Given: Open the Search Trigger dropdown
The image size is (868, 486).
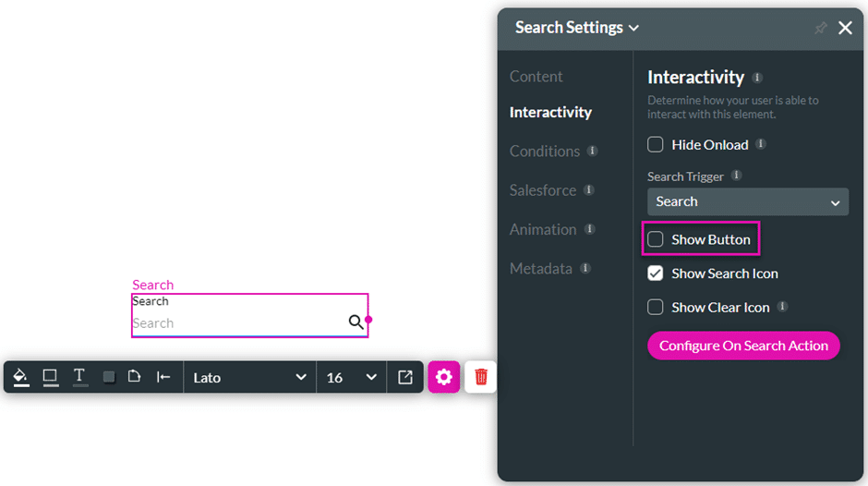Looking at the screenshot, I should [747, 201].
